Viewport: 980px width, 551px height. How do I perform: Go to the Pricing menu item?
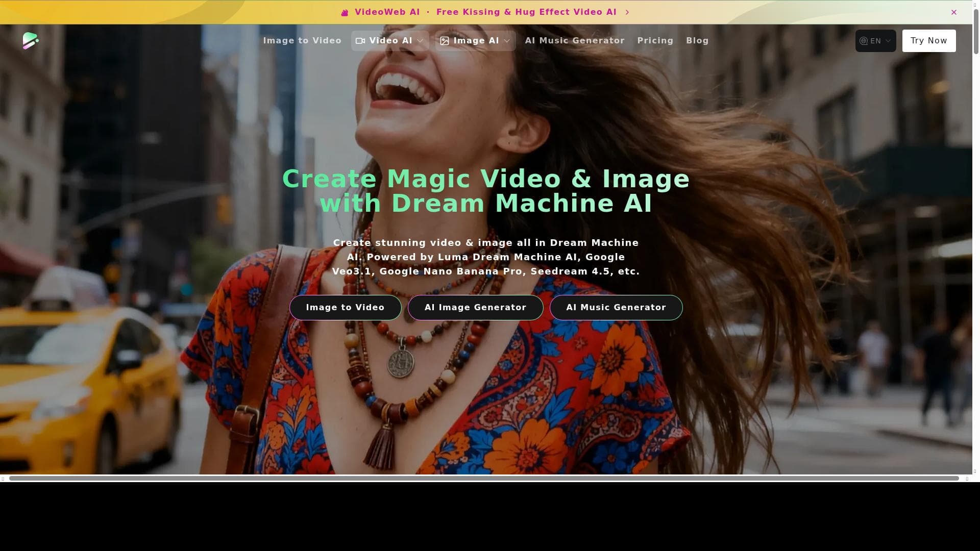pyautogui.click(x=655, y=41)
